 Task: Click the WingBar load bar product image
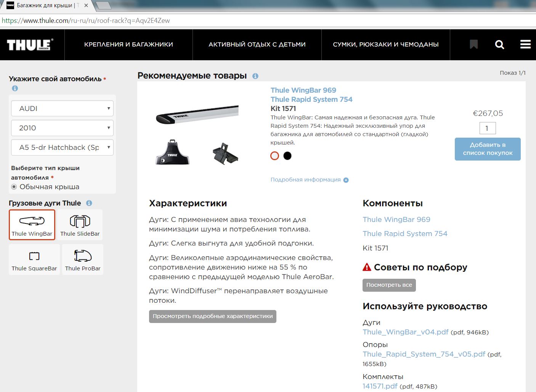(197, 114)
